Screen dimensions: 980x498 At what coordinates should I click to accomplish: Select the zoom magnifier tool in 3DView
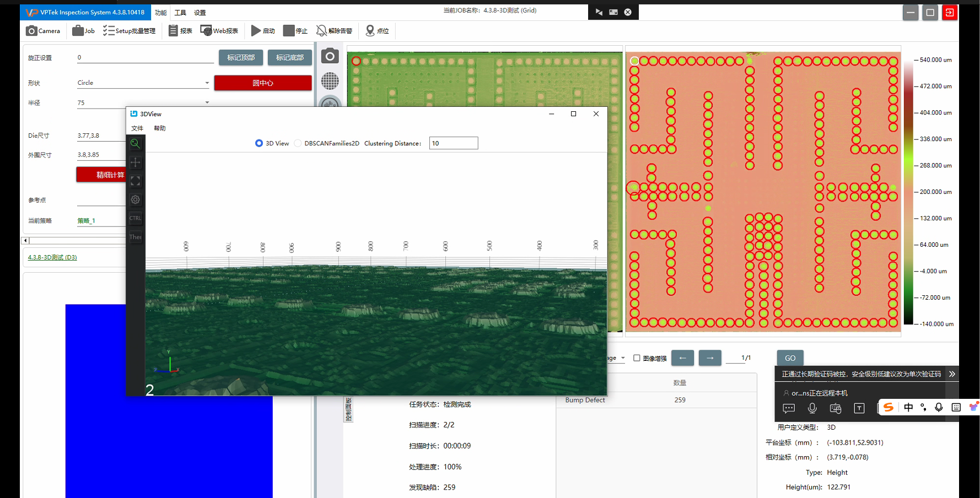point(135,144)
